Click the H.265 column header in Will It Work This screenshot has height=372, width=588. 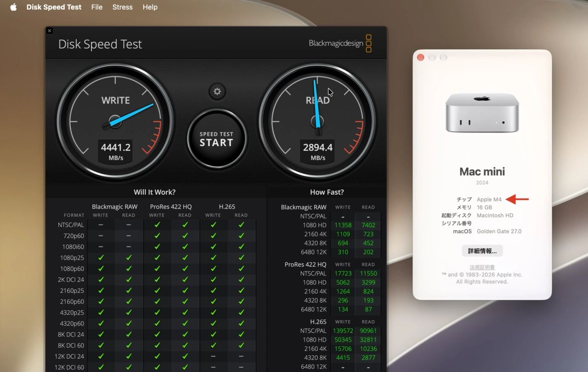[x=227, y=207]
